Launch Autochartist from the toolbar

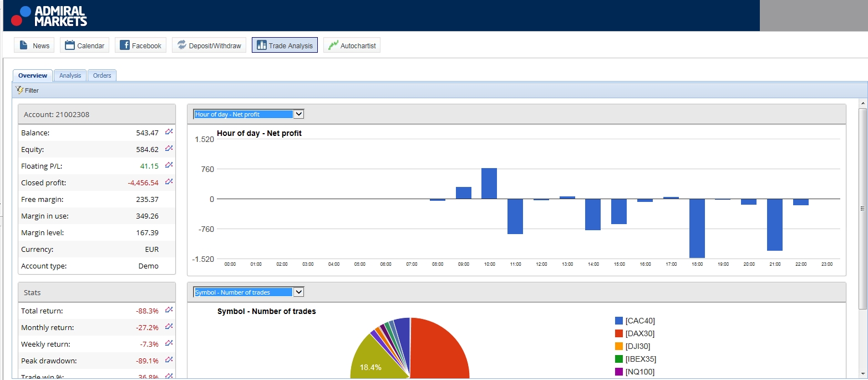[352, 45]
